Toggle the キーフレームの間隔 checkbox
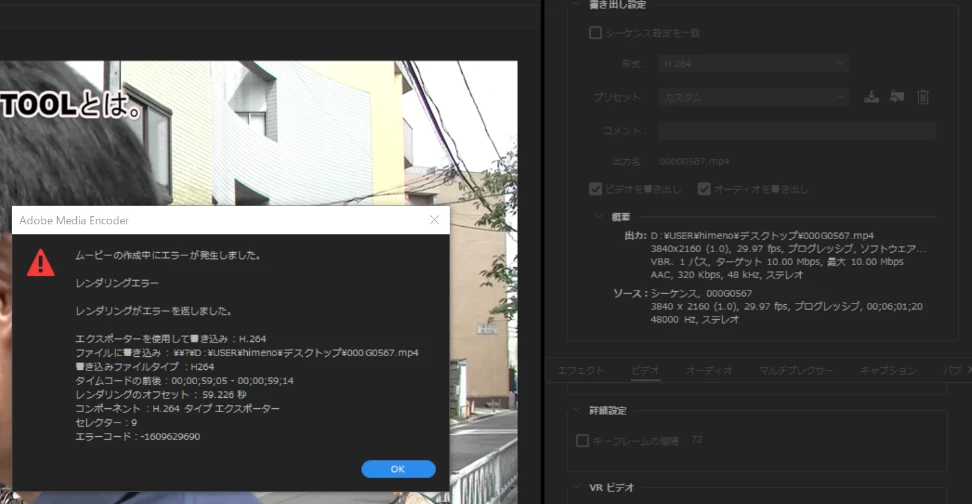The width and height of the screenshot is (972, 504). point(582,441)
